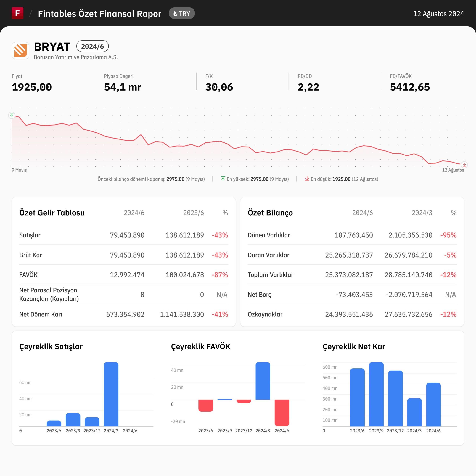Click the Özkaynaklar value 24.393.551.436
The height and width of the screenshot is (476, 476).
click(x=349, y=314)
